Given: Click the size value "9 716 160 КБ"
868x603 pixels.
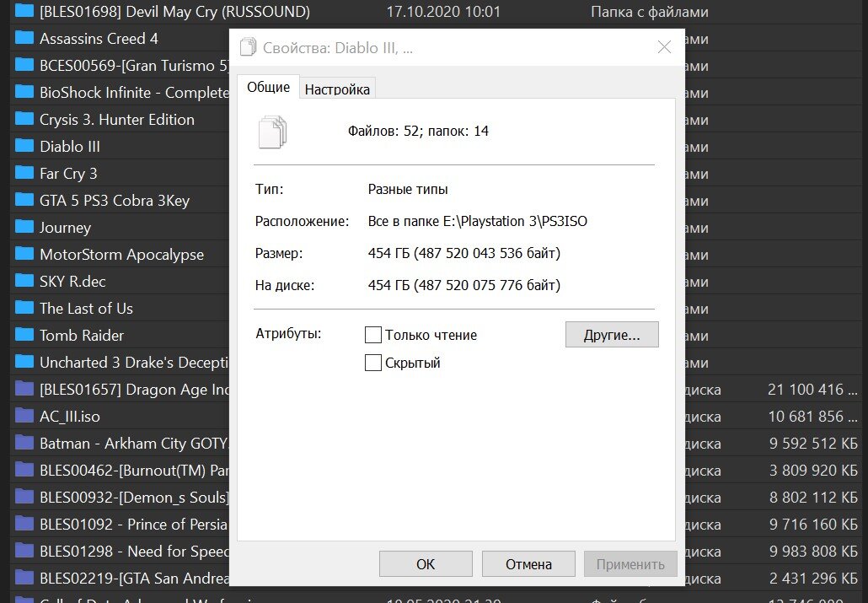Looking at the screenshot, I should (x=813, y=525).
